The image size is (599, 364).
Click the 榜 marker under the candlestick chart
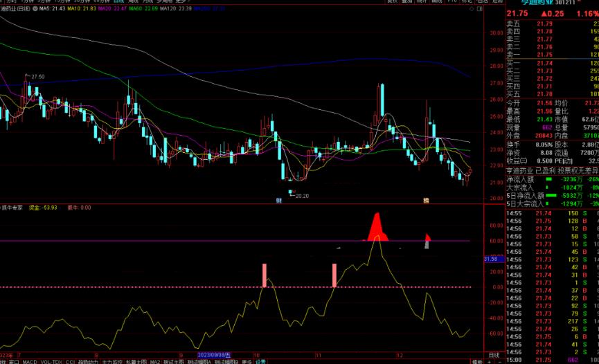coord(426,201)
